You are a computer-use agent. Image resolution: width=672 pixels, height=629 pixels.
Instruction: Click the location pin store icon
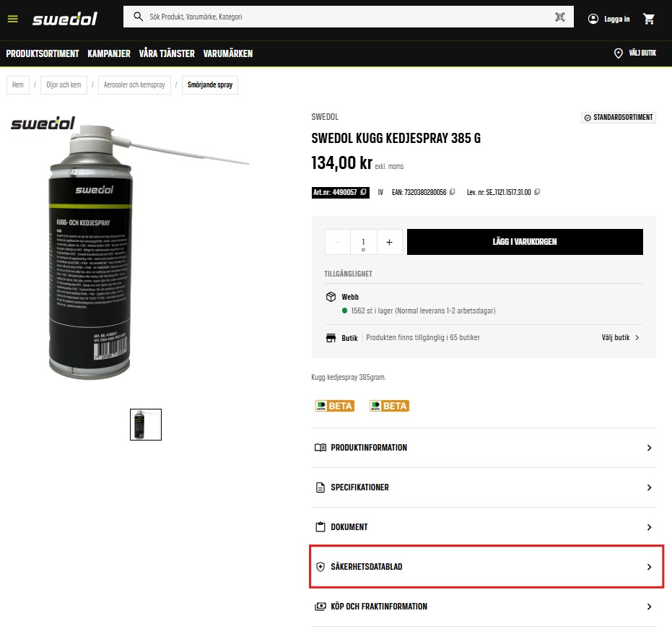[618, 53]
